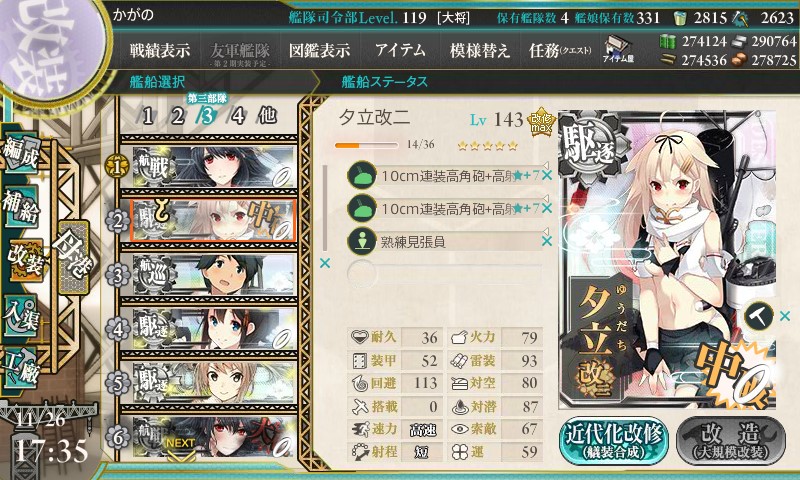800x480 pixels.
Task: Click the 近代化改修 button
Action: coord(614,441)
